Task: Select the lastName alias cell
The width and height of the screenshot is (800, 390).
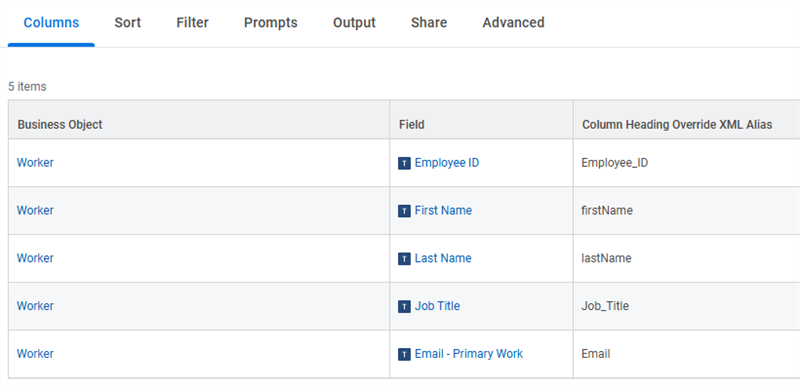Action: 687,258
